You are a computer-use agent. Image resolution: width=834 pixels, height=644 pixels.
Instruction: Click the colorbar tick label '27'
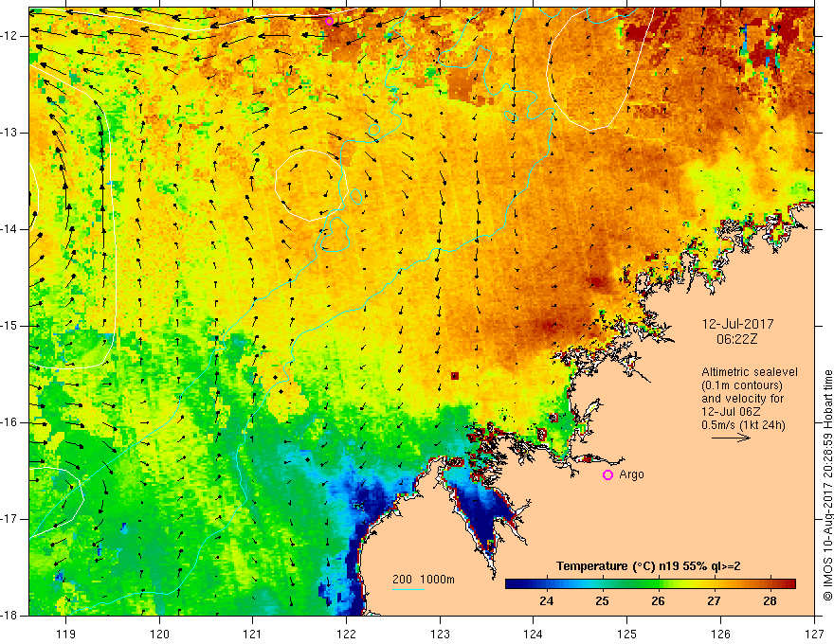coord(714,601)
